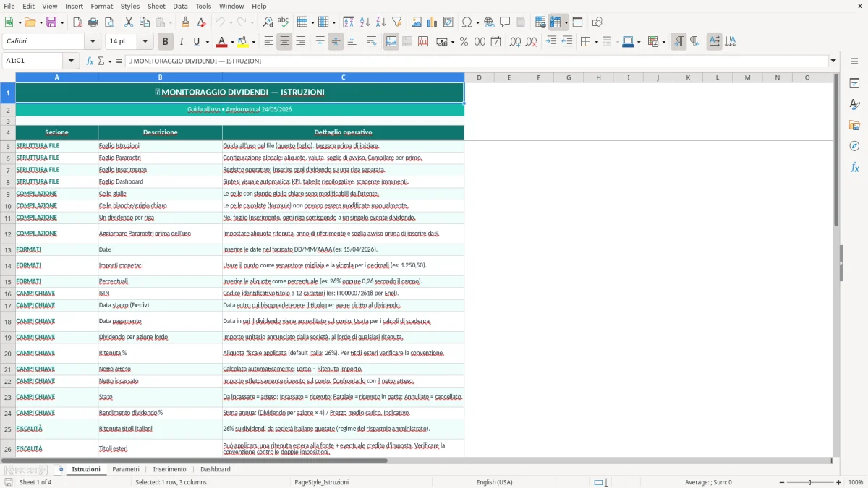Insert an image
This screenshot has width=868, height=488.
pyautogui.click(x=417, y=22)
